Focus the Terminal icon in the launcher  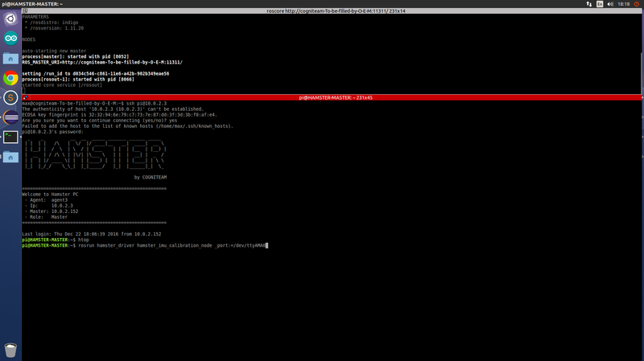point(10,137)
